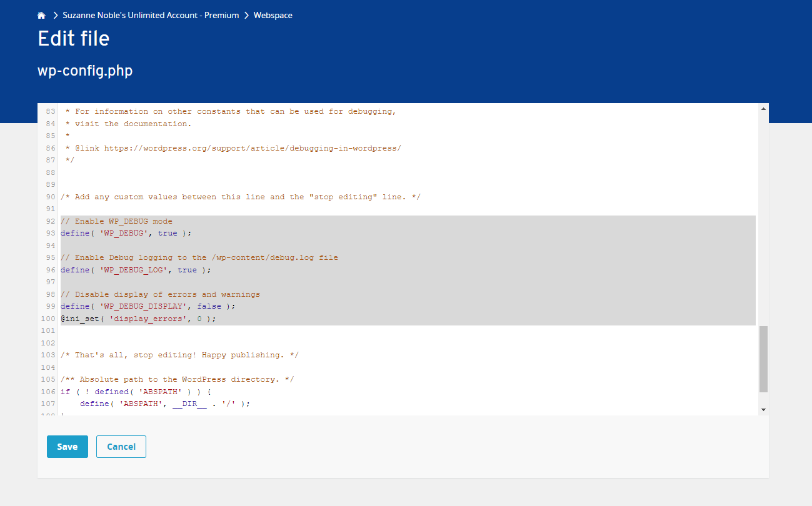This screenshot has height=506, width=812.
Task: Click the "Enable Debug logging" comment on line 95
Action: [199, 257]
